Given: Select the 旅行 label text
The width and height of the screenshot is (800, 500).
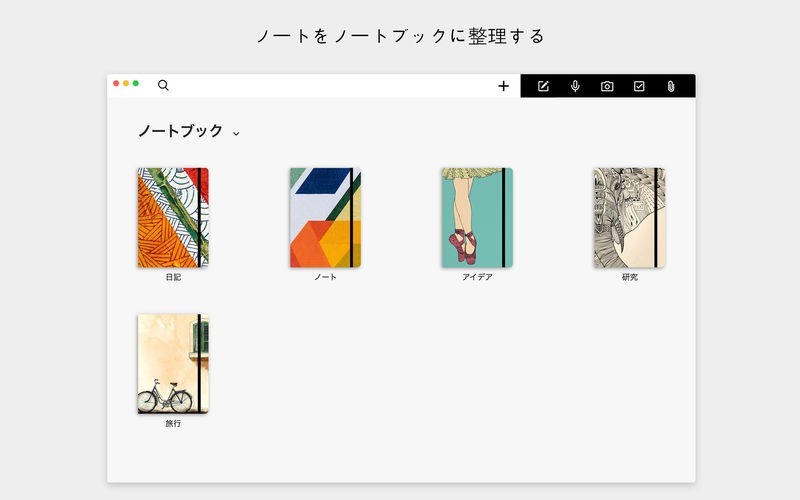Looking at the screenshot, I should pyautogui.click(x=173, y=423).
